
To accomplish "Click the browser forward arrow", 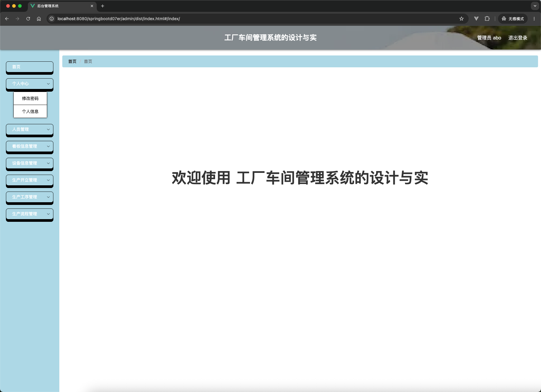I will (17, 19).
